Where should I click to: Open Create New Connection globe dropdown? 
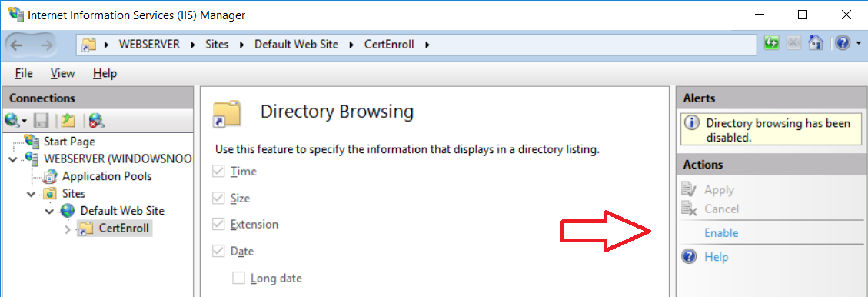click(x=15, y=121)
